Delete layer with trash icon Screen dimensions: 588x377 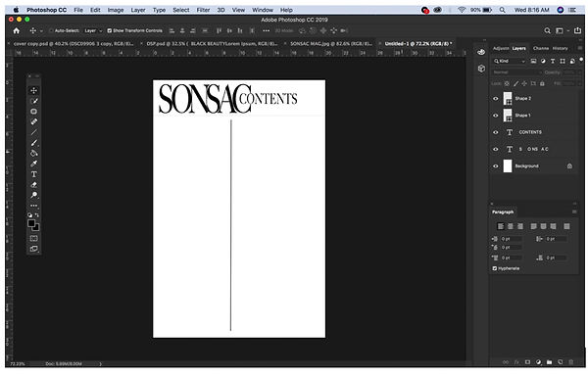(570, 362)
